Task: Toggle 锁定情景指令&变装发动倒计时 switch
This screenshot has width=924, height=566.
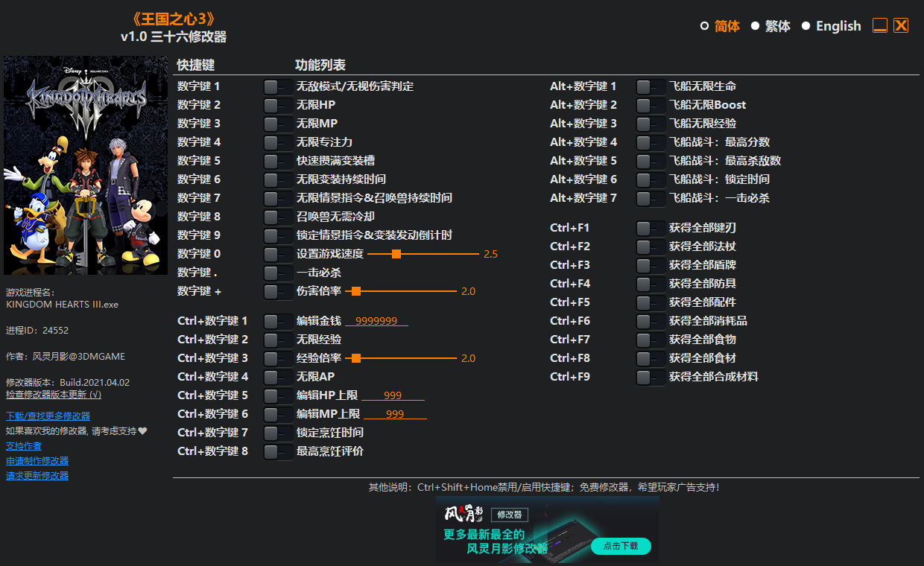Action: click(x=278, y=235)
